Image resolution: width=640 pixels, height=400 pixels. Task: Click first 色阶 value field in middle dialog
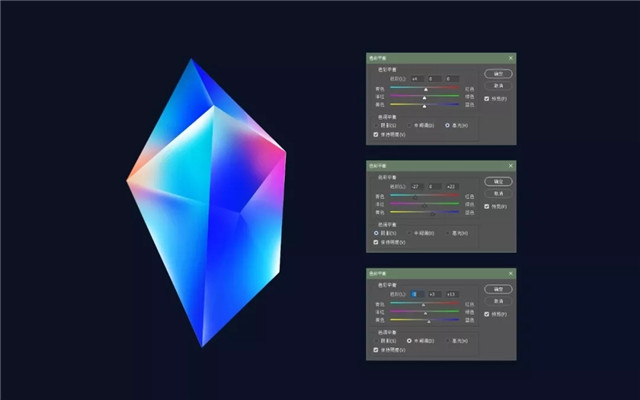[x=414, y=186]
